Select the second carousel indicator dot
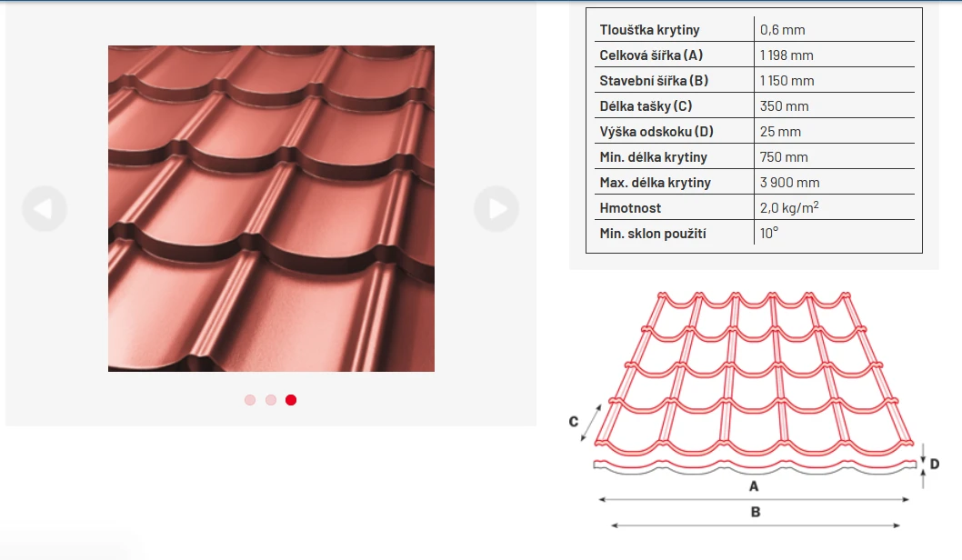Image resolution: width=962 pixels, height=560 pixels. 271,400
